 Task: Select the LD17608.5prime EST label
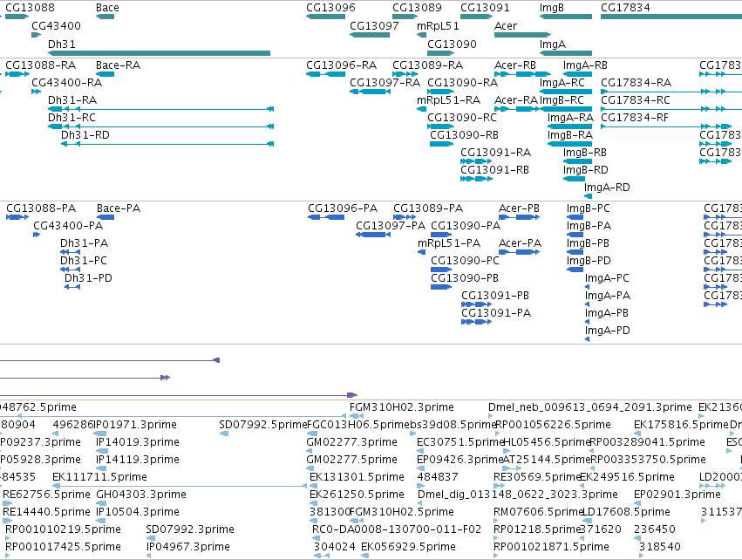(x=625, y=512)
